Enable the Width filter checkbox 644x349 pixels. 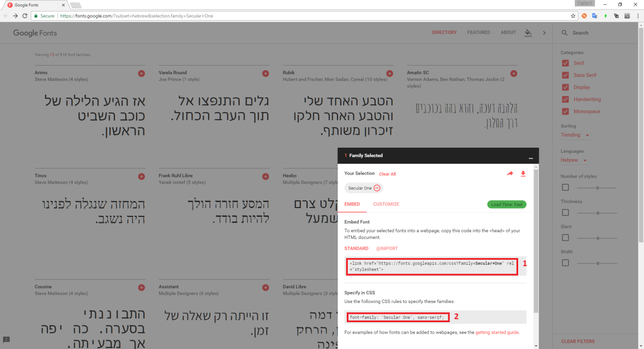pos(565,263)
